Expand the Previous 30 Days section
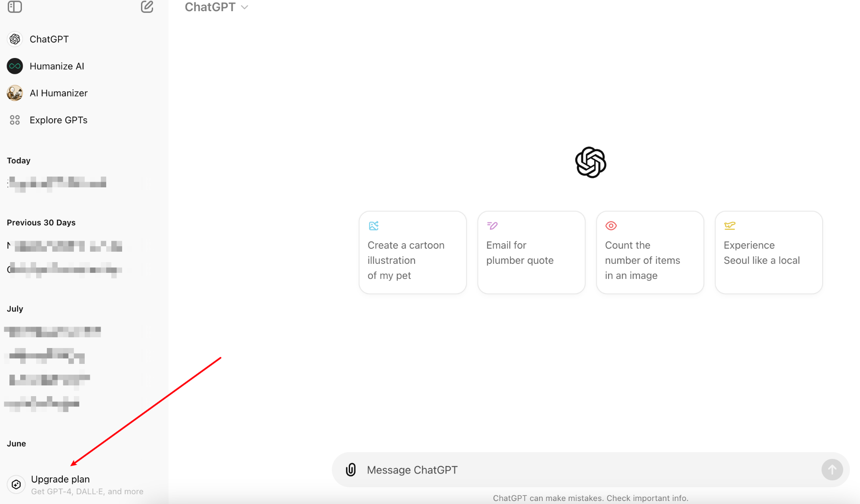This screenshot has height=504, width=860. click(41, 223)
